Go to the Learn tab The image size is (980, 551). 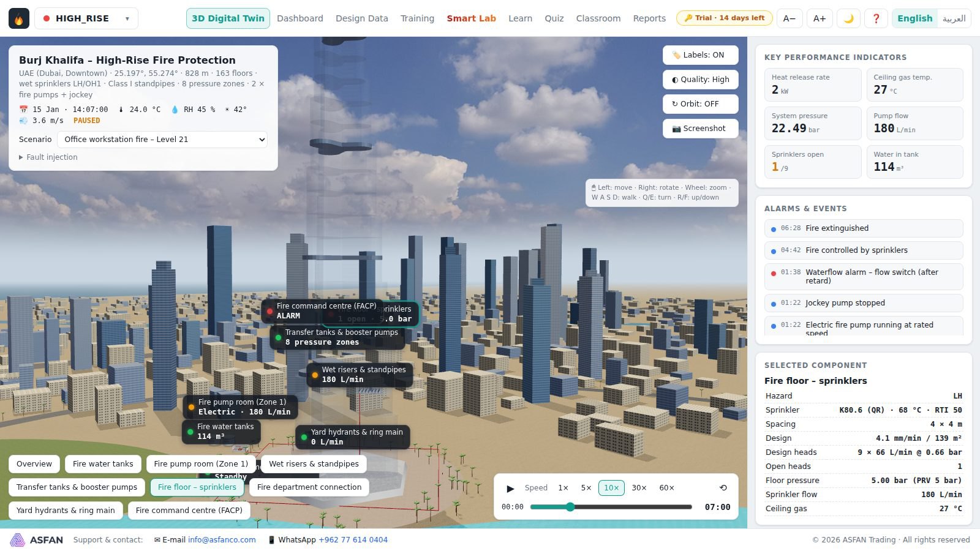click(520, 18)
